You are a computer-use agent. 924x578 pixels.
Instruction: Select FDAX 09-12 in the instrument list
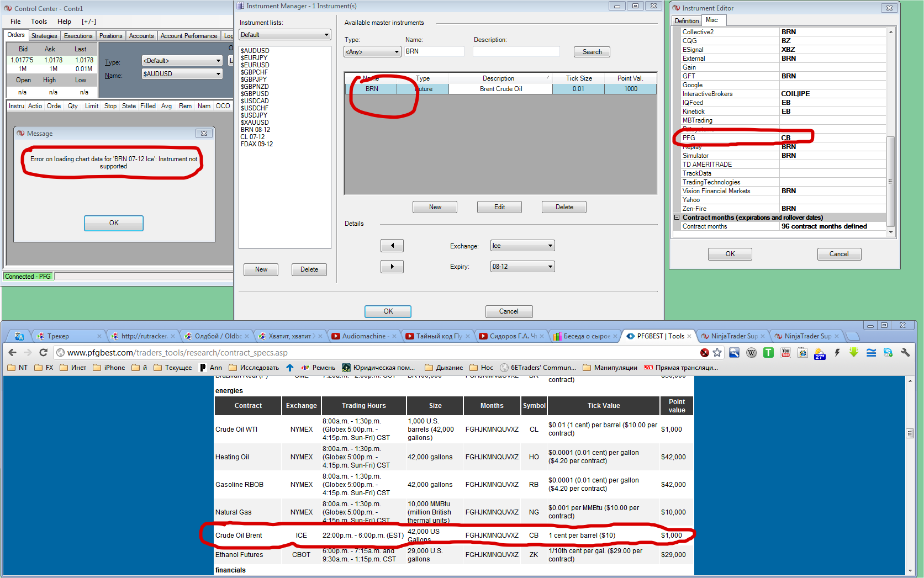(x=257, y=144)
